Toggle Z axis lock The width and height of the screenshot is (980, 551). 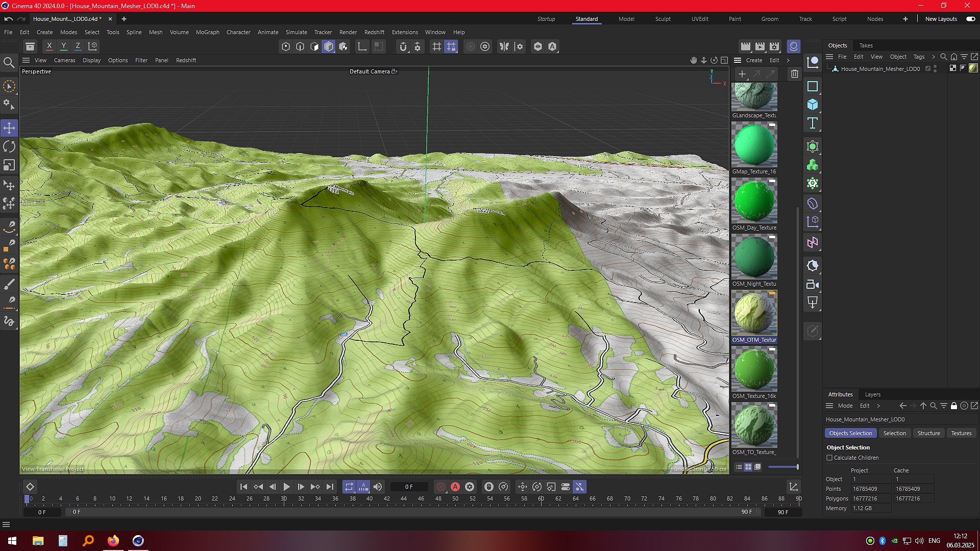78,46
